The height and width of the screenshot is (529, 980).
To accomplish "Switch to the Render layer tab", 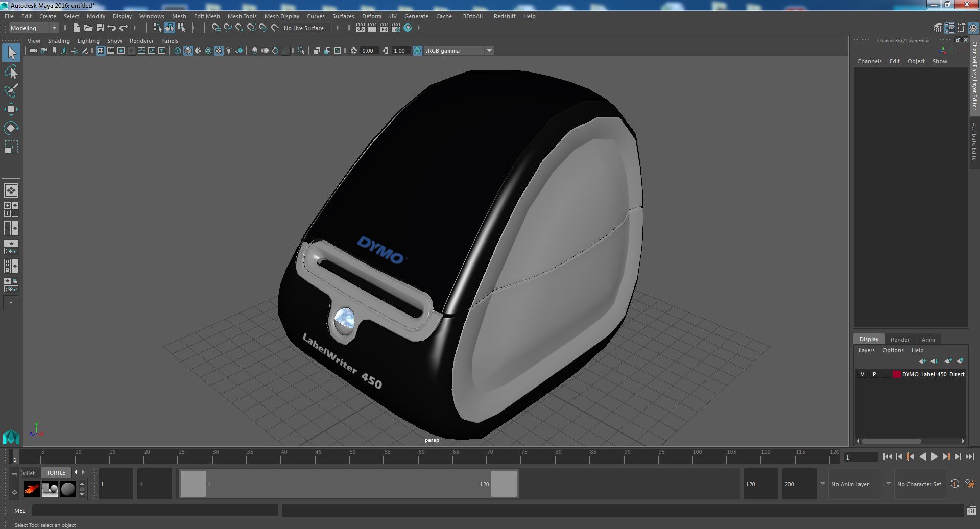I will coord(900,340).
